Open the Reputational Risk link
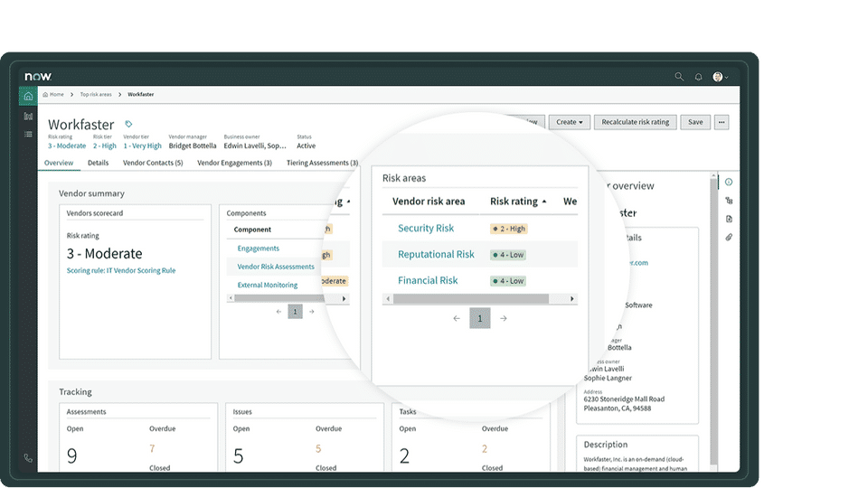The height and width of the screenshot is (488, 868). 436,255
